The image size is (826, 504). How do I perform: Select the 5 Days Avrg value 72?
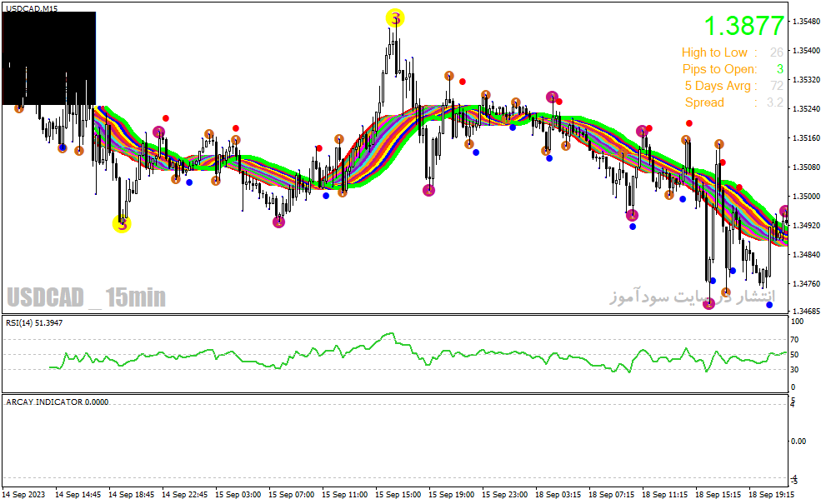777,86
